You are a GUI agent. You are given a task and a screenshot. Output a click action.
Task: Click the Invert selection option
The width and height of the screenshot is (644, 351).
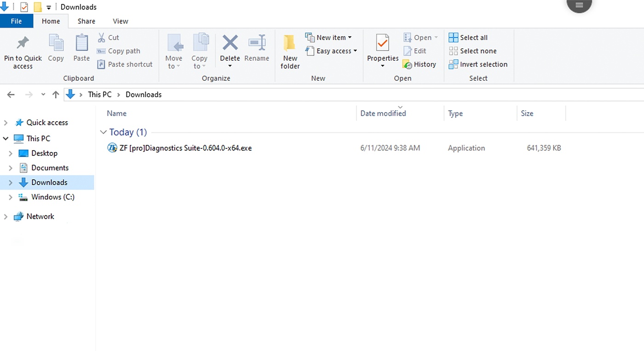478,64
